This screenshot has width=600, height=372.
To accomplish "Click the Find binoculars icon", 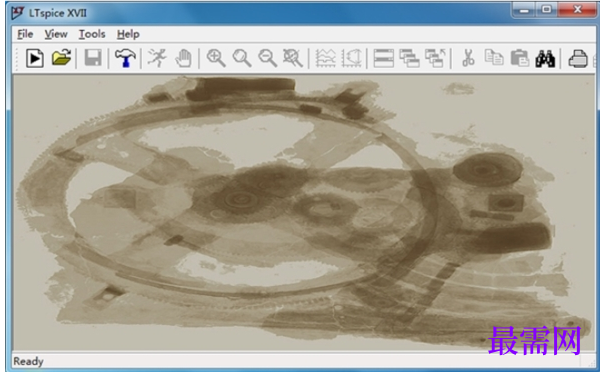I will (x=545, y=59).
